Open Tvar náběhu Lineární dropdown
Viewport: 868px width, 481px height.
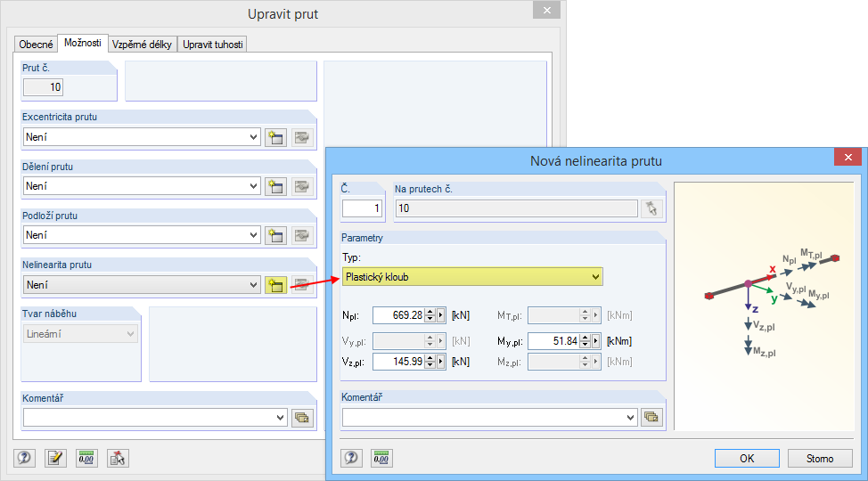point(131,334)
